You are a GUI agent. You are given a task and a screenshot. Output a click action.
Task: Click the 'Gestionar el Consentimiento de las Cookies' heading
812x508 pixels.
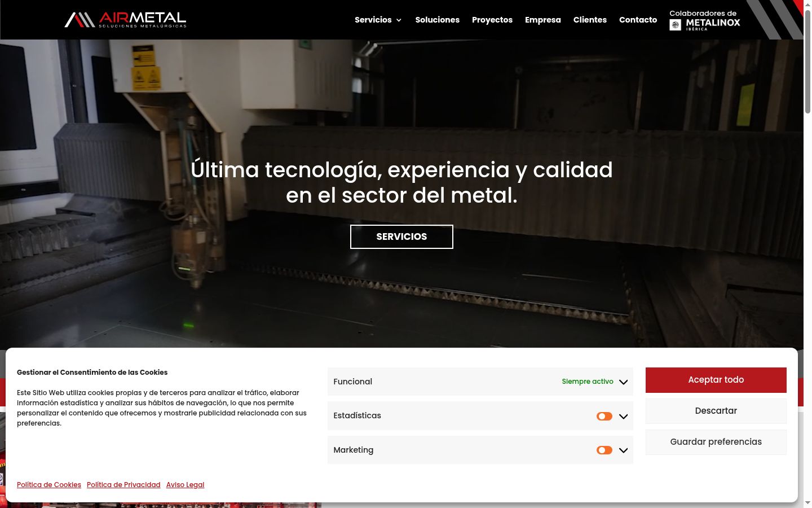[x=92, y=373]
